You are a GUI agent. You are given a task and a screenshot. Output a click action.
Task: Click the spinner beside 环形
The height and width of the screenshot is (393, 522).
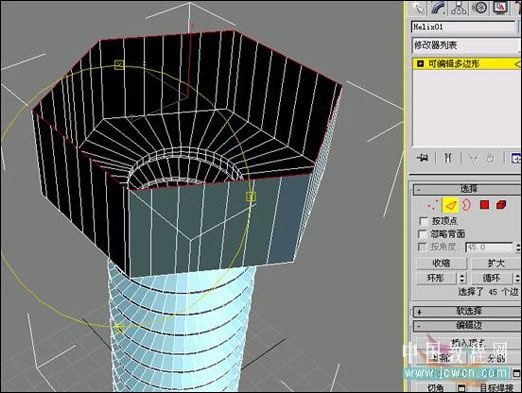coord(461,278)
